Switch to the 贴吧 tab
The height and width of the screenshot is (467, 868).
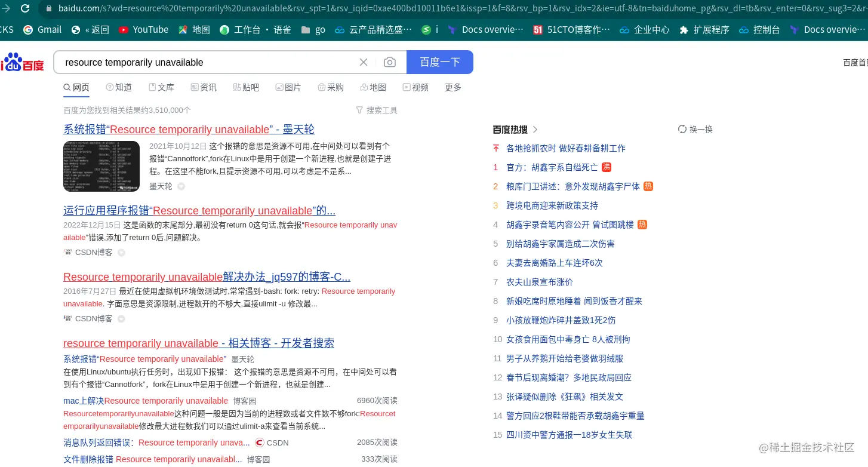pos(246,87)
